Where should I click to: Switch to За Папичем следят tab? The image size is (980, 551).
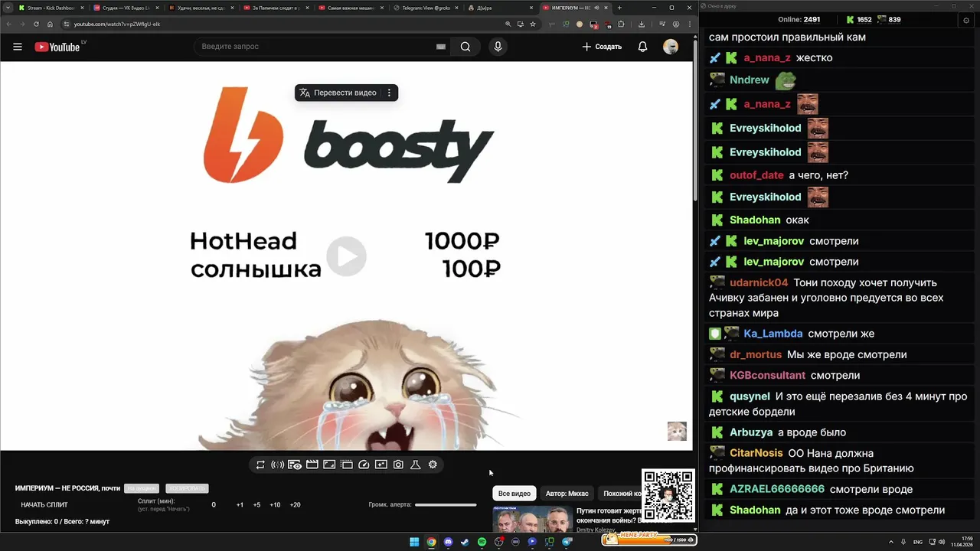276,8
